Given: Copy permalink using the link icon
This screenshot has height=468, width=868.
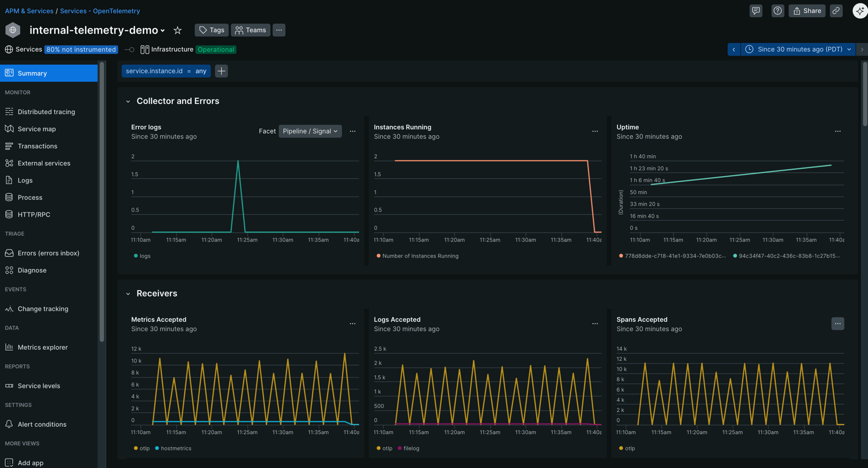Looking at the screenshot, I should pos(836,11).
